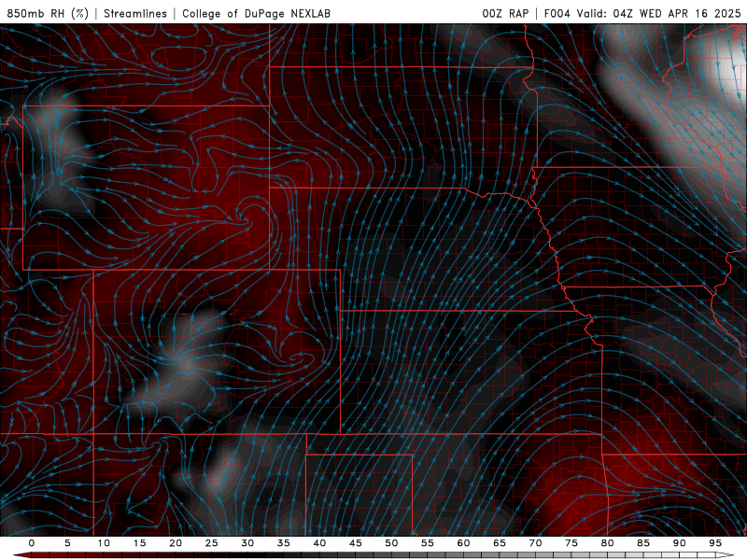
Task: Click the "50" label on the color scale
Action: coord(391,543)
